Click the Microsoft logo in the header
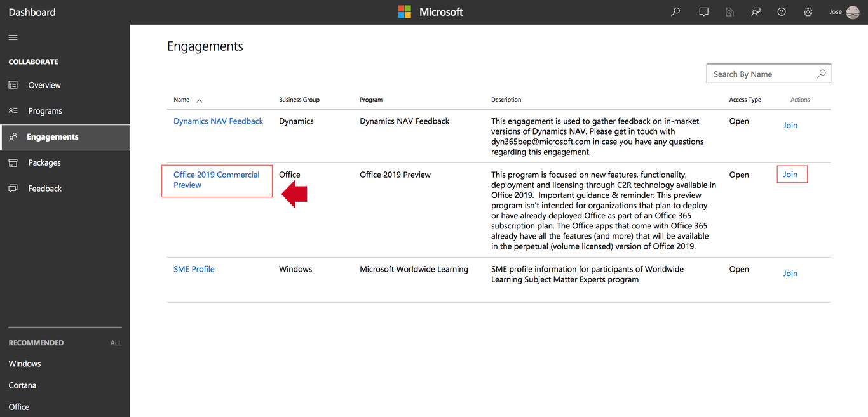Screen dimensions: 868x417 coord(430,12)
